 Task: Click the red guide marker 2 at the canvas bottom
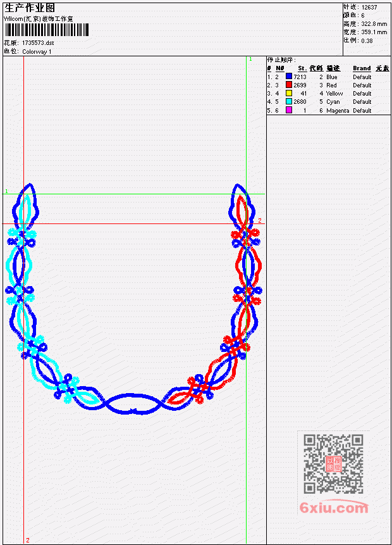pos(28,540)
